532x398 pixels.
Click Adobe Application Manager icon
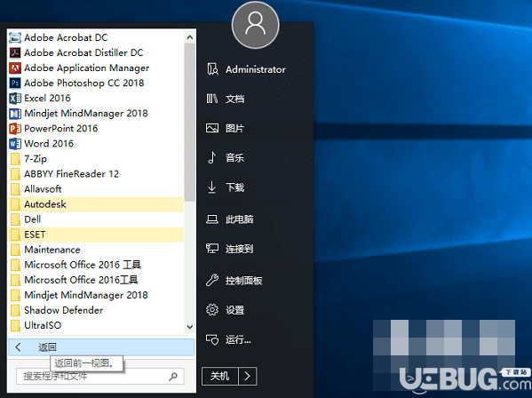pos(15,68)
